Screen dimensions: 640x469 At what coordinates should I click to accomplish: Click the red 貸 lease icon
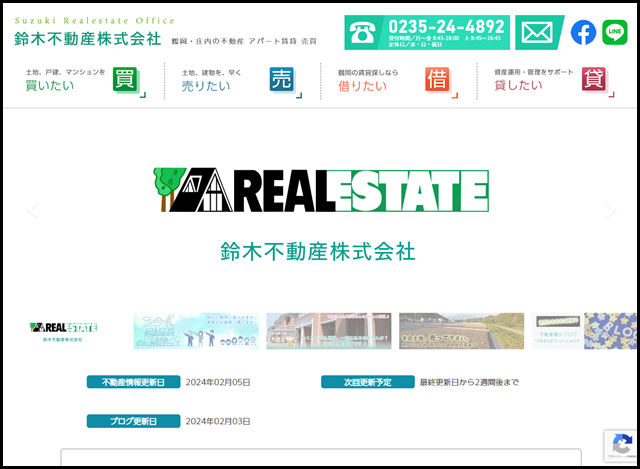594,79
